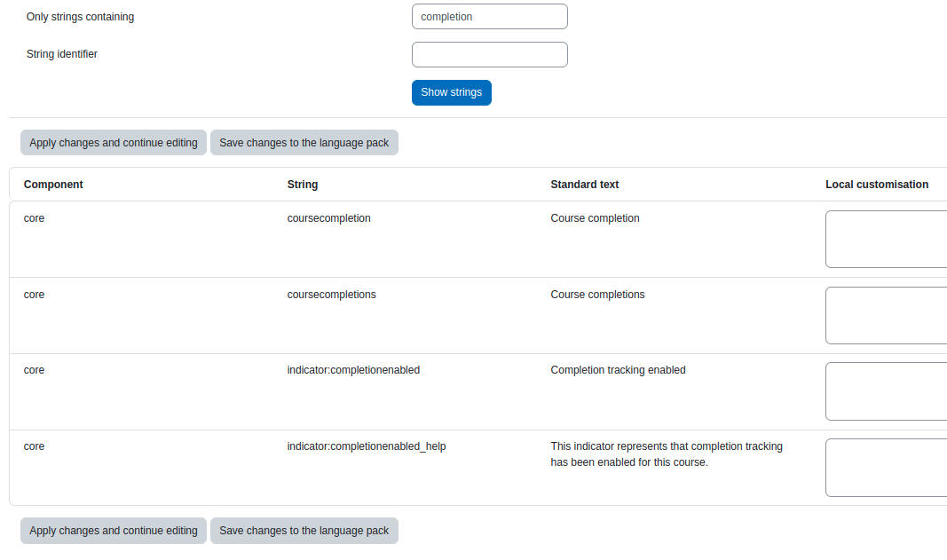This screenshot has width=947, height=560.
Task: Click the 'Completion tracking enabled' standard text
Action: pyautogui.click(x=618, y=370)
